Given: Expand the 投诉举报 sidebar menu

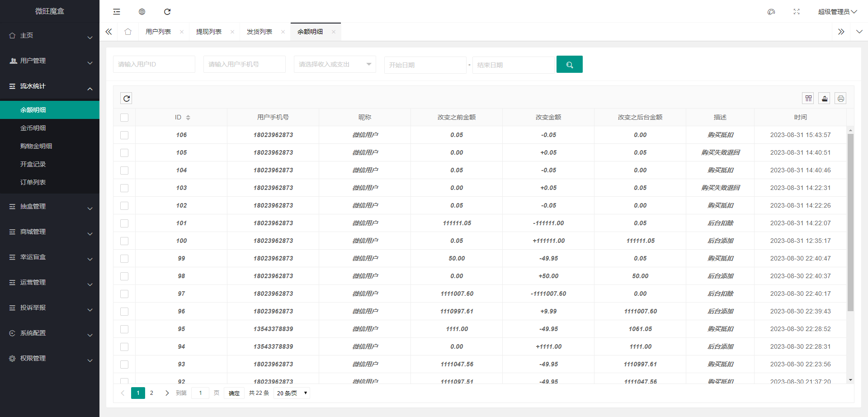Looking at the screenshot, I should tap(50, 308).
